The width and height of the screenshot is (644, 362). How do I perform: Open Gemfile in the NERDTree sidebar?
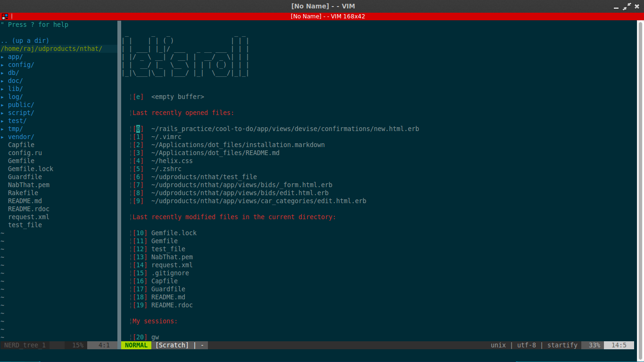tap(21, 161)
